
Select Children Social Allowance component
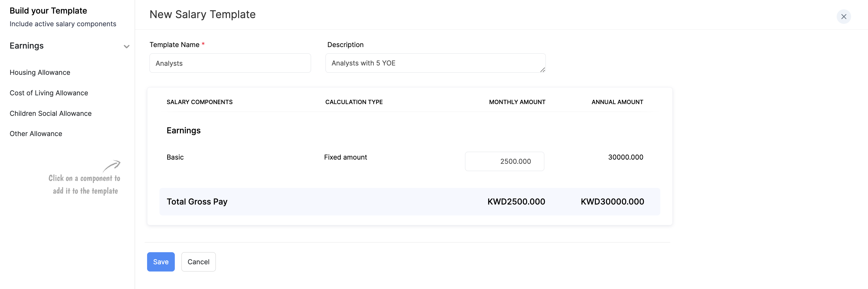[51, 113]
